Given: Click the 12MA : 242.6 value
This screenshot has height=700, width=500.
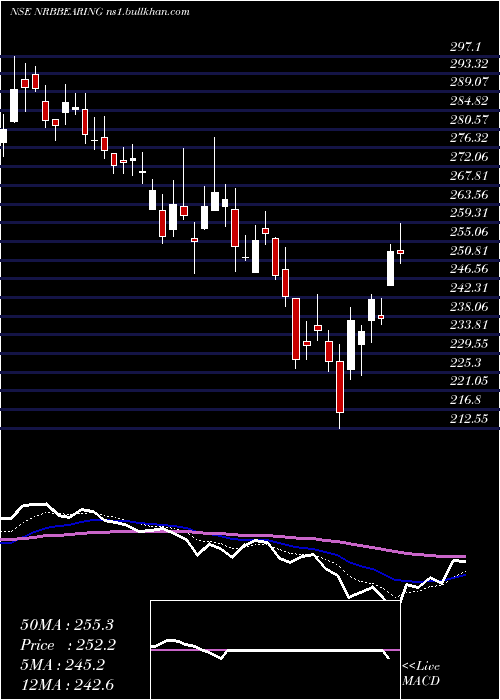Looking at the screenshot, I should 69,684.
